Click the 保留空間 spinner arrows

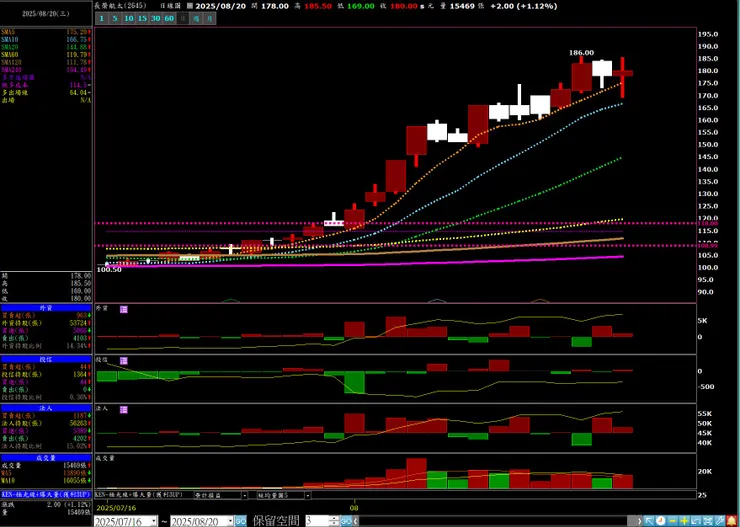335,521
